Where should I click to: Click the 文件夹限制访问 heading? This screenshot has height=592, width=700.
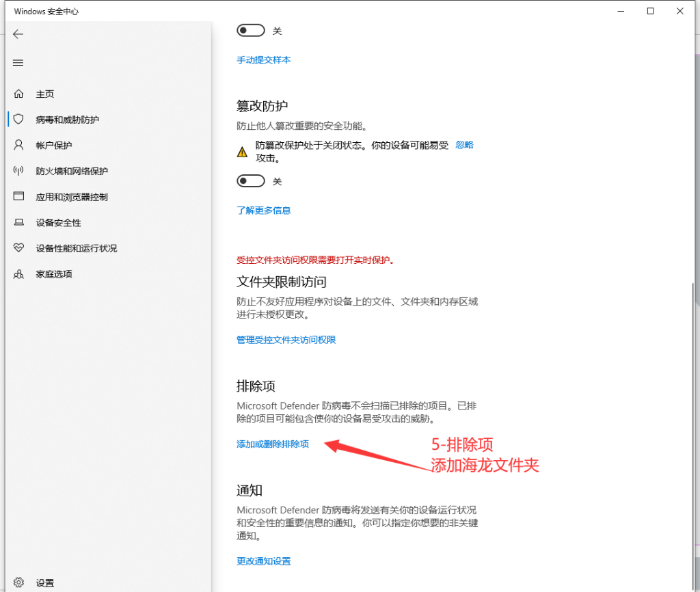[281, 282]
